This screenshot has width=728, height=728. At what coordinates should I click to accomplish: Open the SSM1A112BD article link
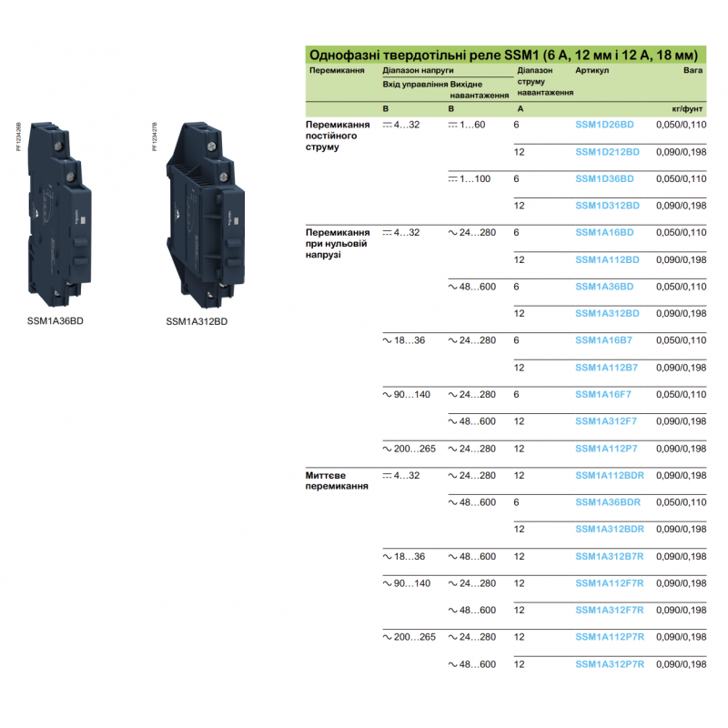click(x=606, y=259)
